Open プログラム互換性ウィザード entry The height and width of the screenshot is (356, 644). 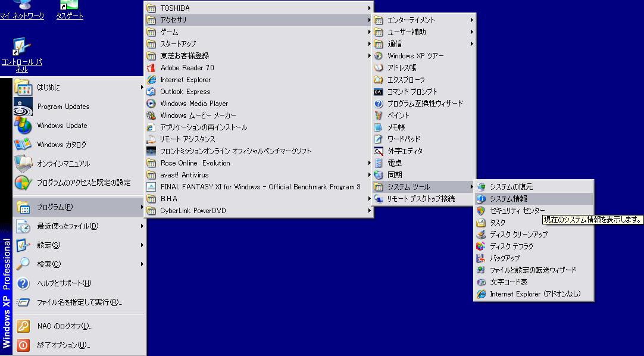tap(424, 104)
